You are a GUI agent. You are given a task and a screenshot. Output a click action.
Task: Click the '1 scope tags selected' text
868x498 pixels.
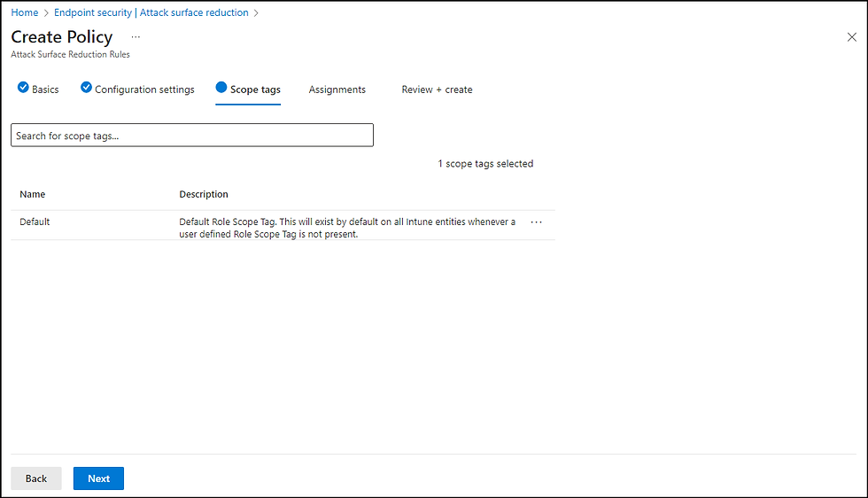485,163
